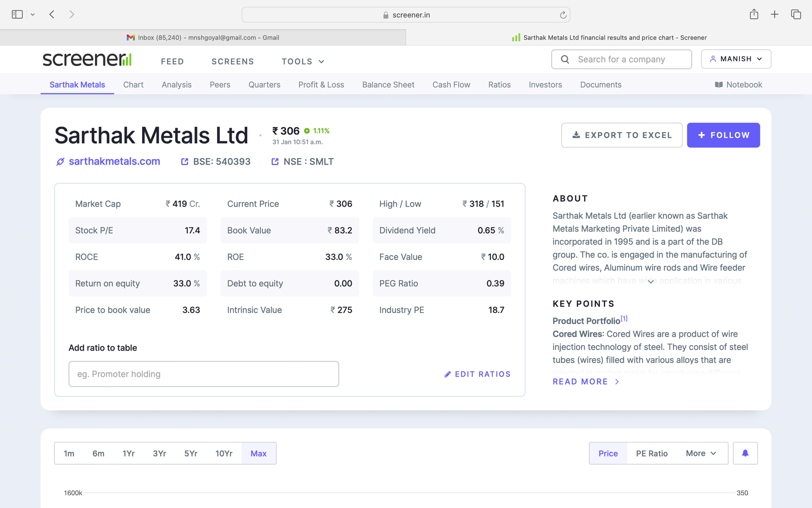Open the Tools dropdown menu

[x=303, y=61]
